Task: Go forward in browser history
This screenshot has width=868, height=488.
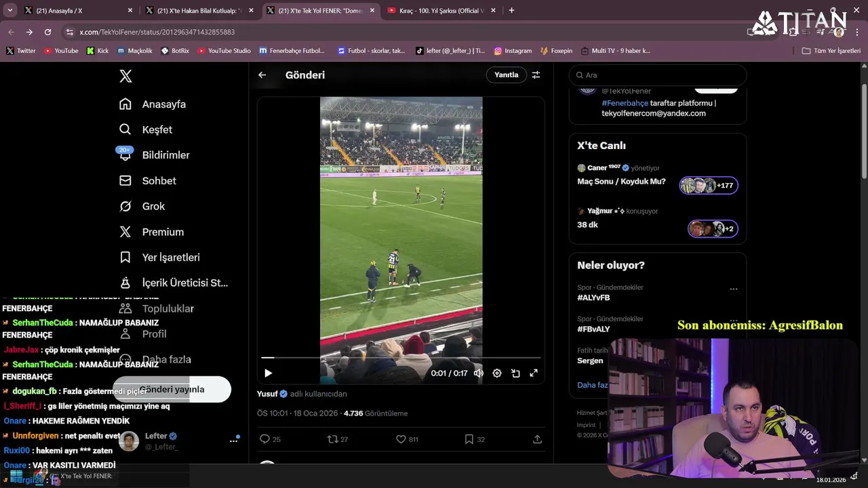Action: point(29,32)
